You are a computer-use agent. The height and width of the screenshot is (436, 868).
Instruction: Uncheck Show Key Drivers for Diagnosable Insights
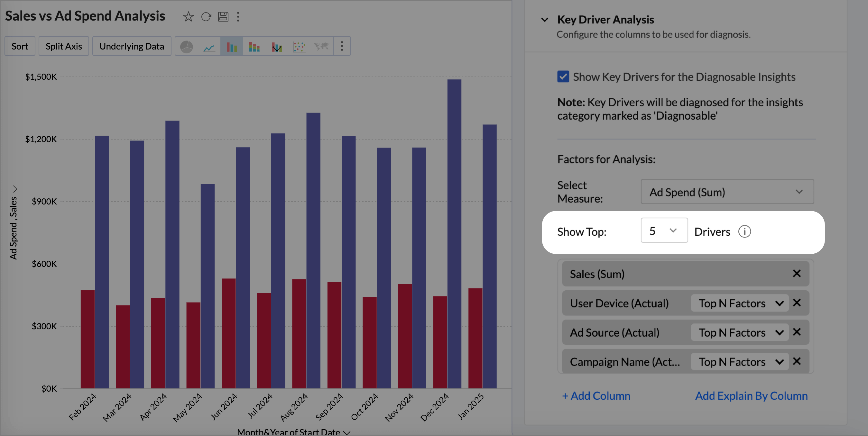(x=563, y=77)
